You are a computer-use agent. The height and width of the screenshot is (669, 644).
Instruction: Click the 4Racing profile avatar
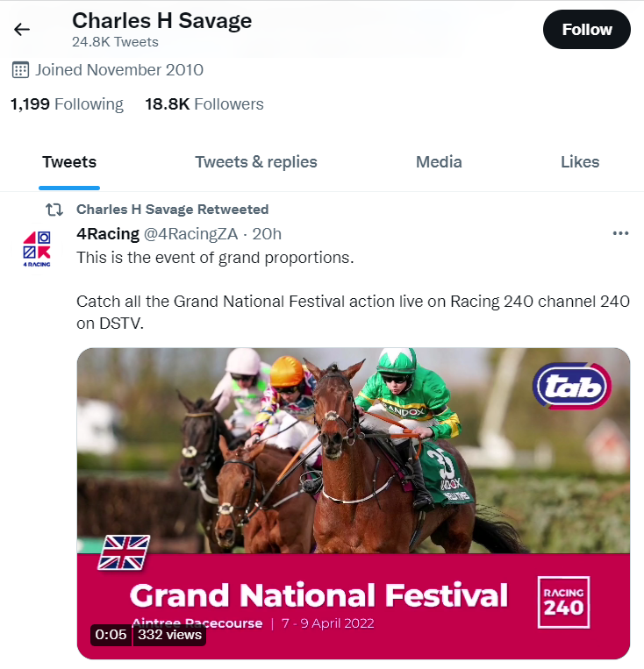[x=37, y=248]
